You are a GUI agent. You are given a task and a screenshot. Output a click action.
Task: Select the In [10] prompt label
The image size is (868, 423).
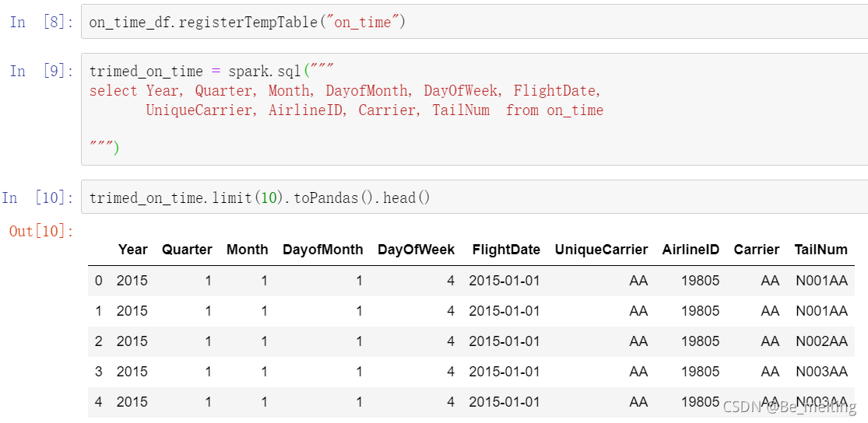pos(37,198)
